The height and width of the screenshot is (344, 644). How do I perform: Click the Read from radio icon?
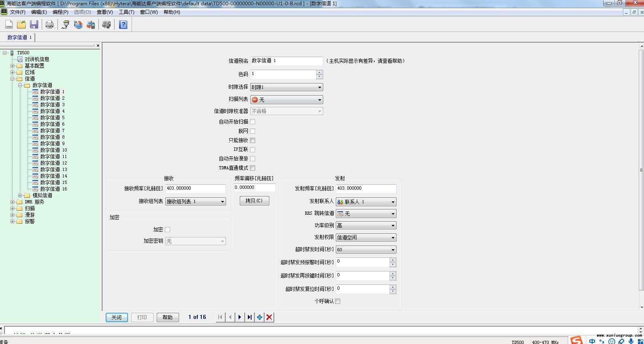pyautogui.click(x=78, y=25)
